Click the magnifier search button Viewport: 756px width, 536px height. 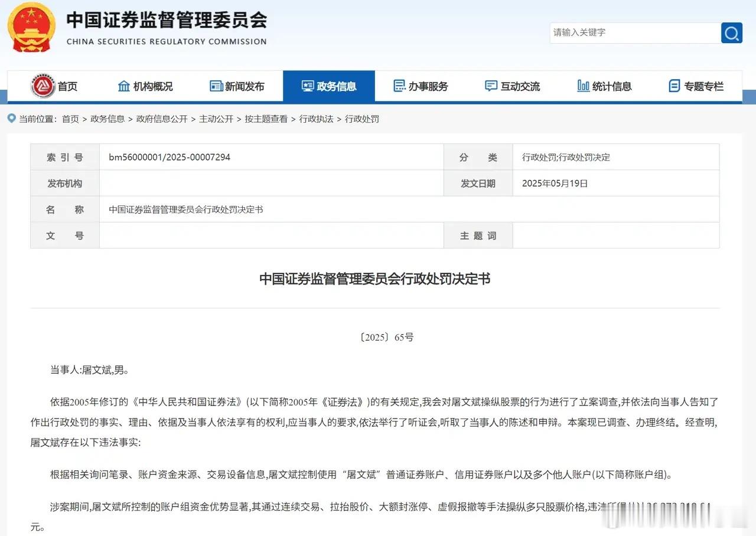click(x=731, y=33)
